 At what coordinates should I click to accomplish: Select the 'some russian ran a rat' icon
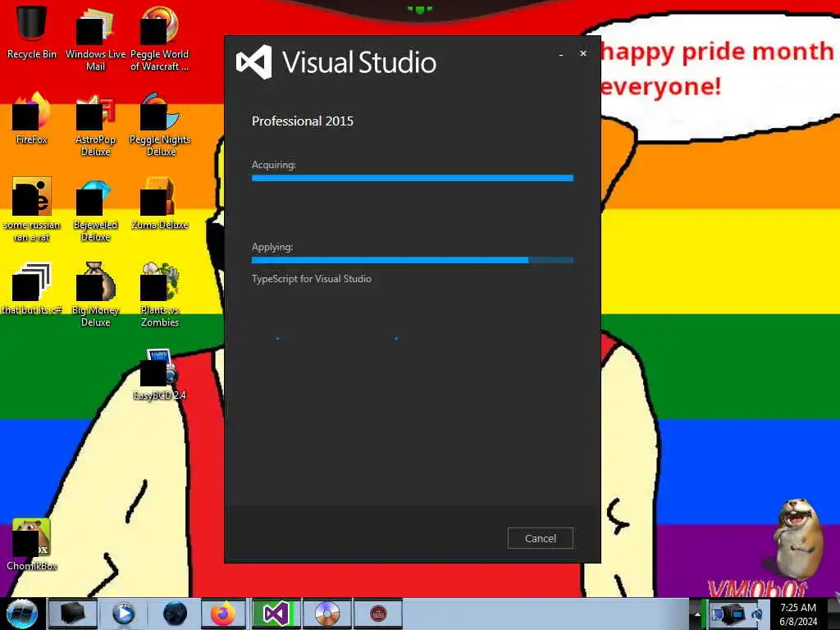tap(32, 209)
